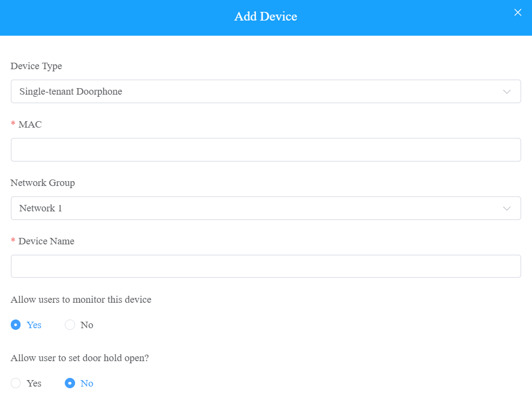Click the Device Type field label
Screen dimensions: 532x399
(x=36, y=66)
